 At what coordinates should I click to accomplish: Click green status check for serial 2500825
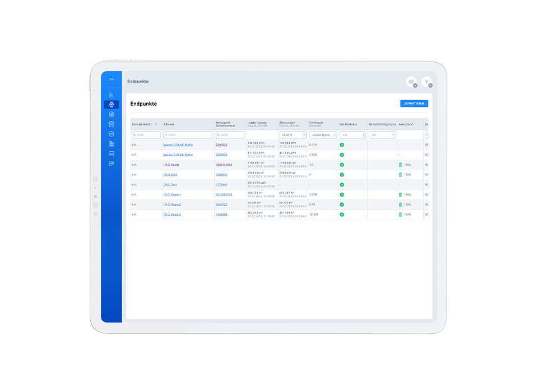coord(342,155)
